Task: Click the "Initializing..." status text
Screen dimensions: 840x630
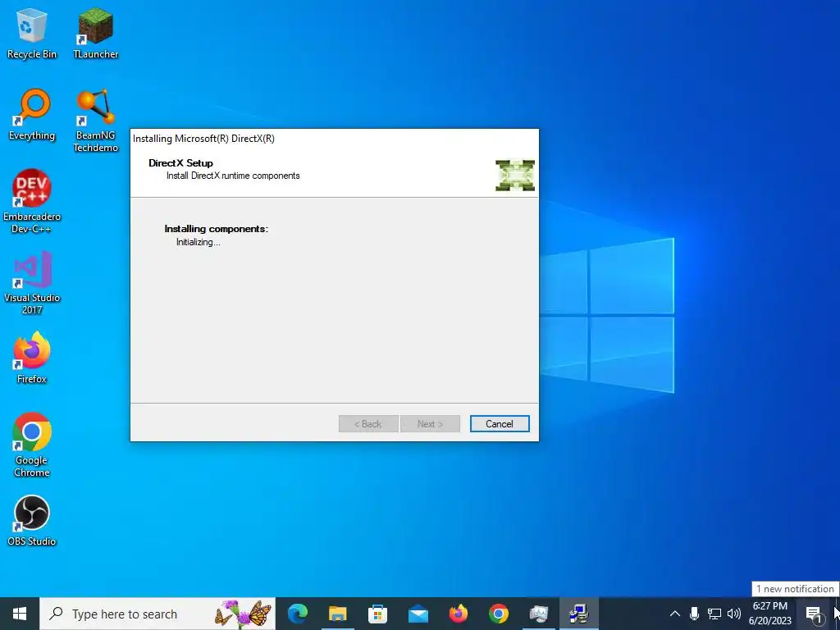Action: (x=199, y=242)
